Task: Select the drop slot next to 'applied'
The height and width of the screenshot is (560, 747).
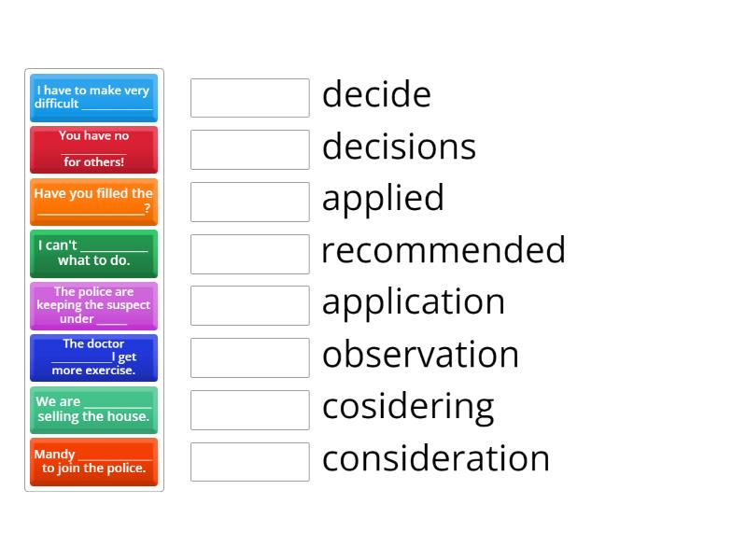Action: point(250,202)
